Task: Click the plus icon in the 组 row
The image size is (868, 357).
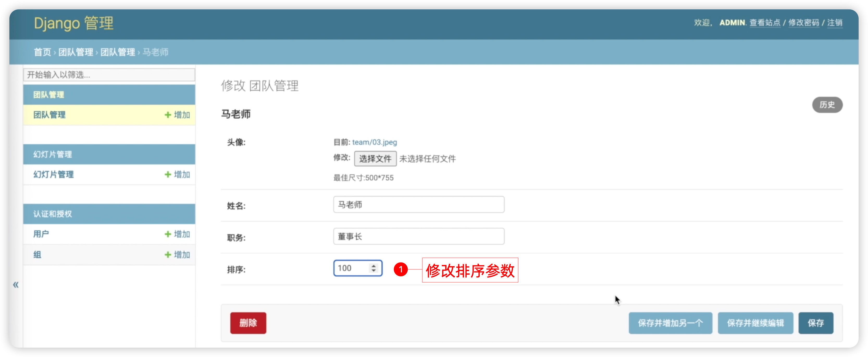Action: (x=168, y=254)
